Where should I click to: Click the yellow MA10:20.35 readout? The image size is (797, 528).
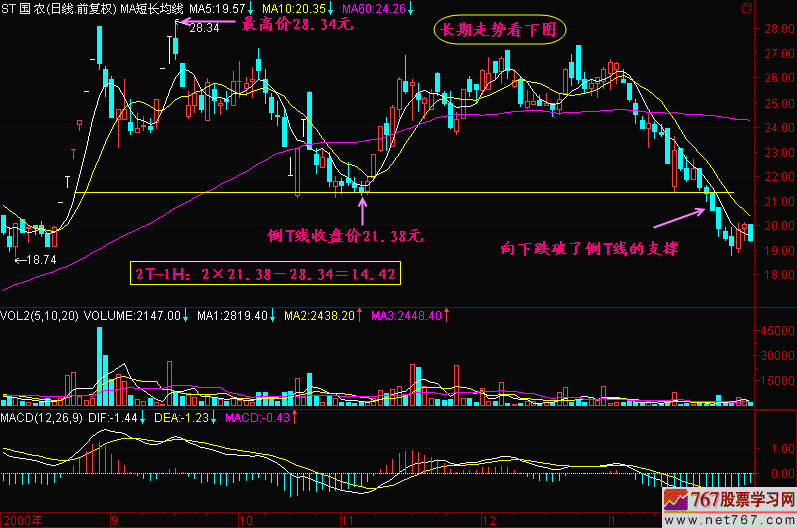[x=290, y=8]
